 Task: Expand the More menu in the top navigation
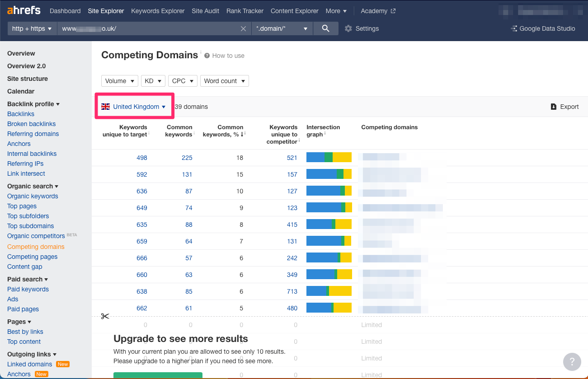pyautogui.click(x=336, y=11)
